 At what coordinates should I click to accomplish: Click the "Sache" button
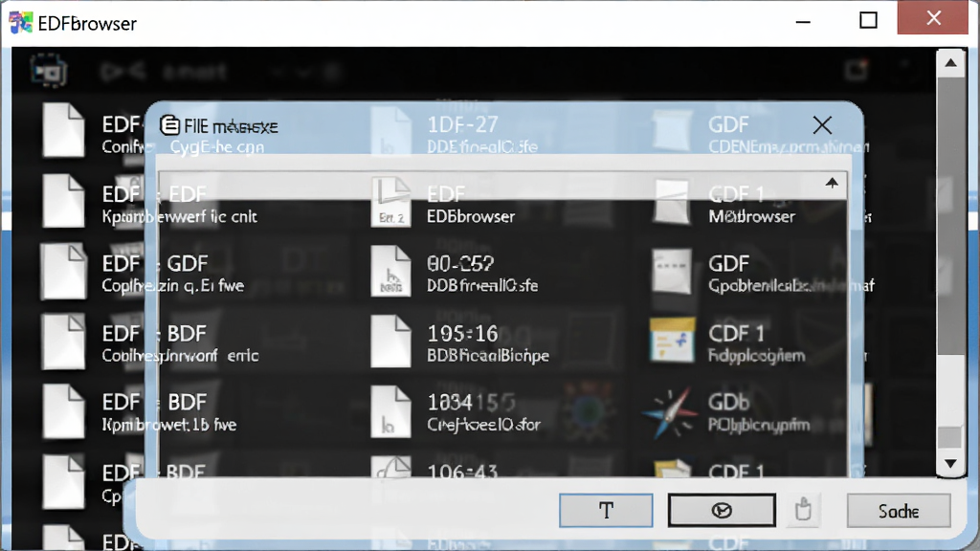tap(898, 511)
